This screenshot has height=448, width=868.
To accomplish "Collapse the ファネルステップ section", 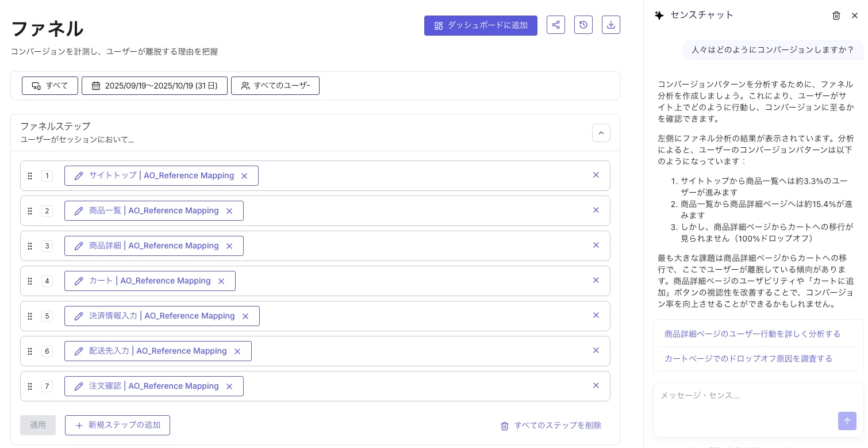I will click(x=601, y=133).
